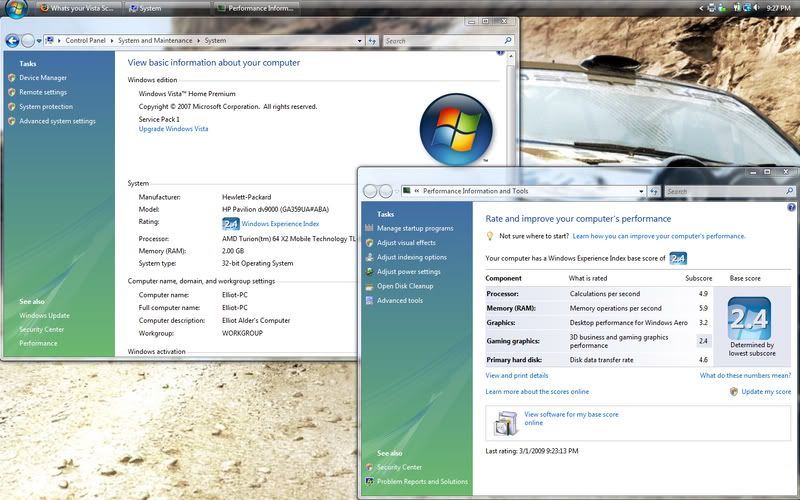Click the Back arrow in System window
Viewport: 800px width, 500px height.
click(12, 41)
